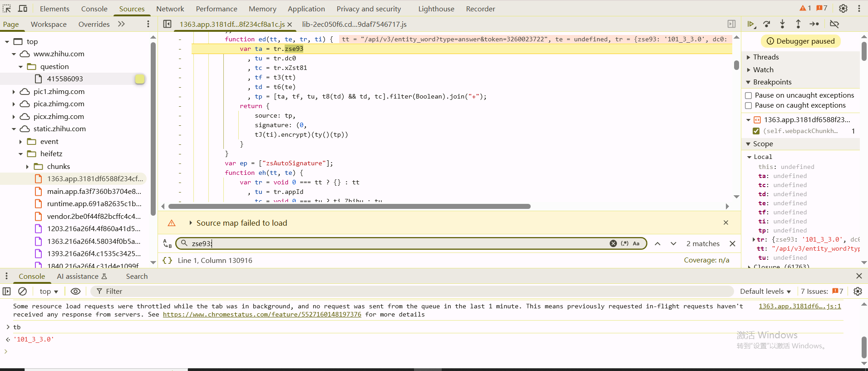Click the code editor horizontal scrollbar
The height and width of the screenshot is (371, 868).
point(349,206)
